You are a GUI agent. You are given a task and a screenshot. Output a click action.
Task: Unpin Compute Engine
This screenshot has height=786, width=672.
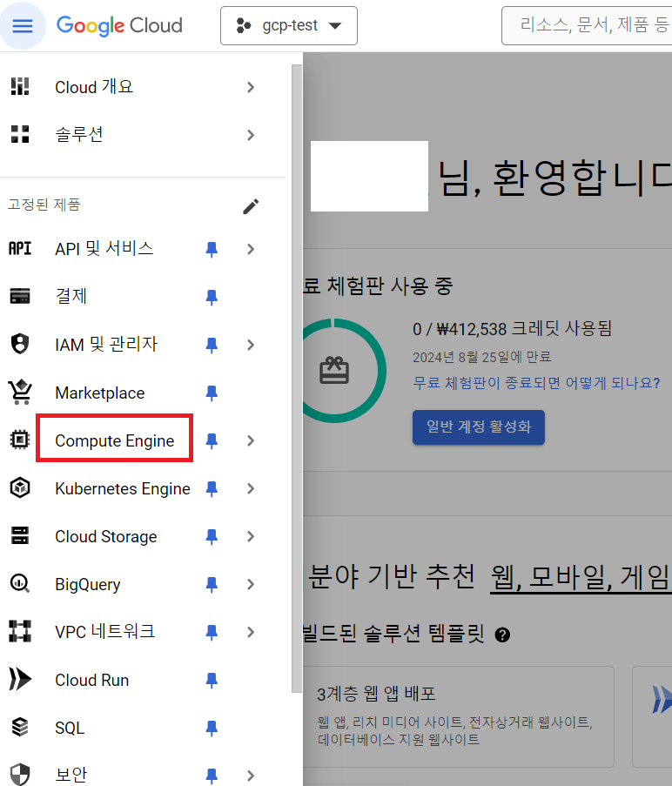(x=212, y=440)
